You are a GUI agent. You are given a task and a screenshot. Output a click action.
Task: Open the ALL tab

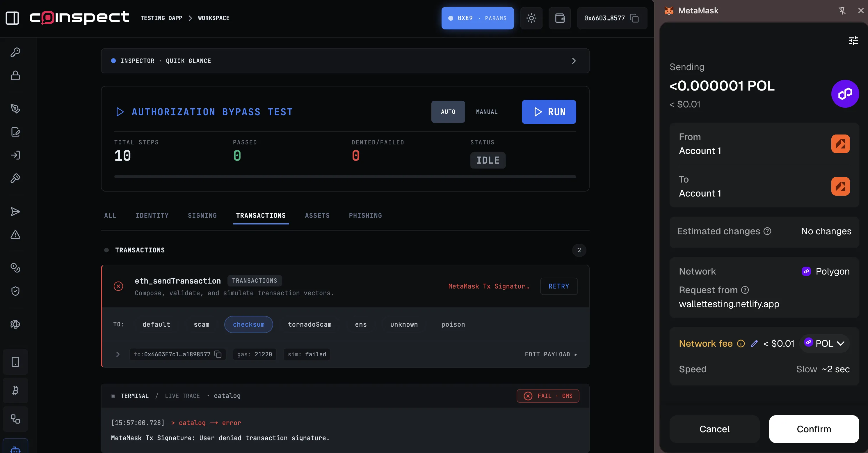point(110,215)
